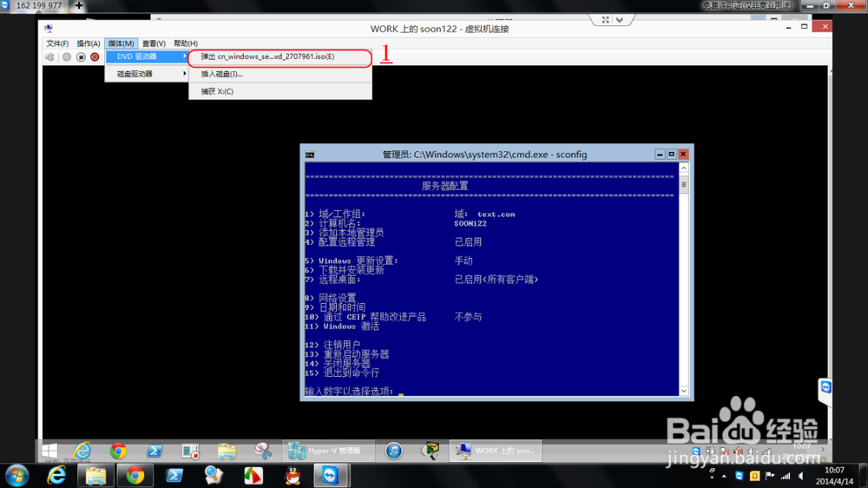
Task: Expand the DVD 驱动器 submenu
Action: pos(147,56)
